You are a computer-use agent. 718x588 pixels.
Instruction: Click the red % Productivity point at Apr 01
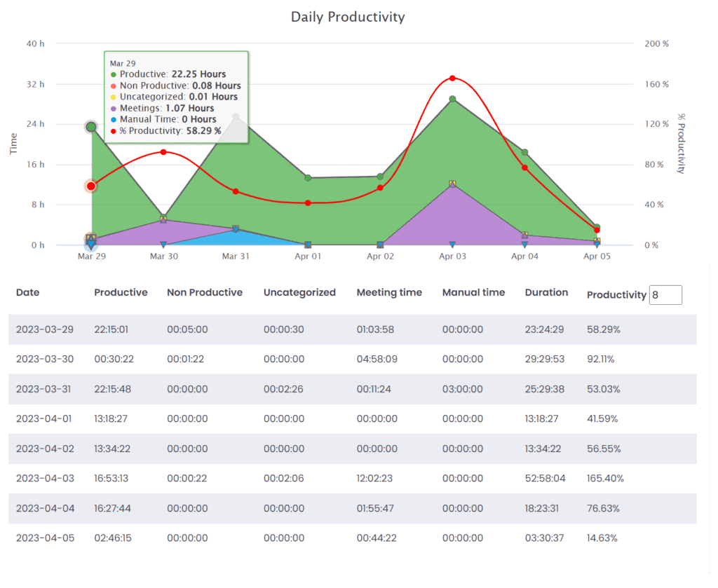[x=309, y=203]
